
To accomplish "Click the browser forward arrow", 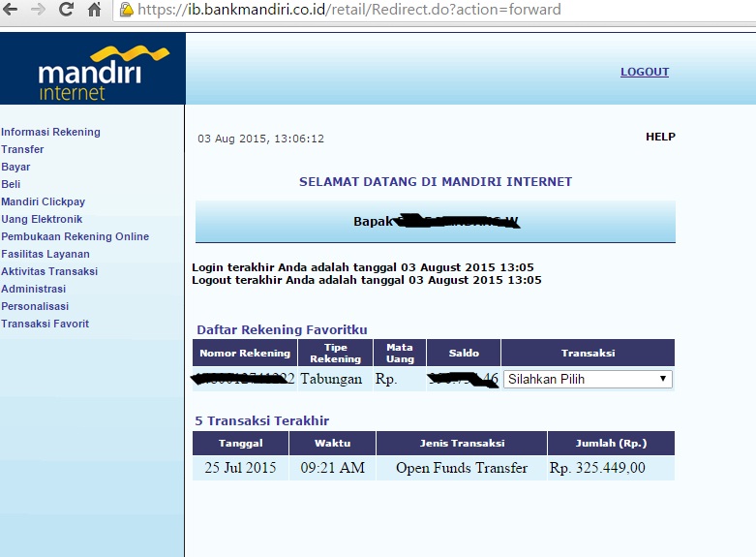I will 38,9.
